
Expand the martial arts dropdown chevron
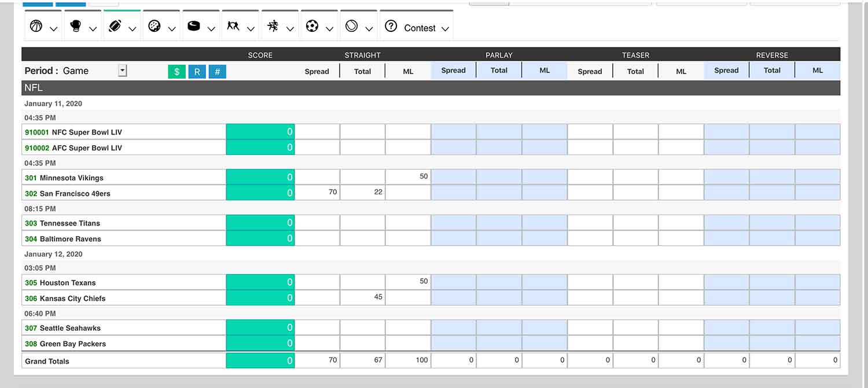[251, 29]
